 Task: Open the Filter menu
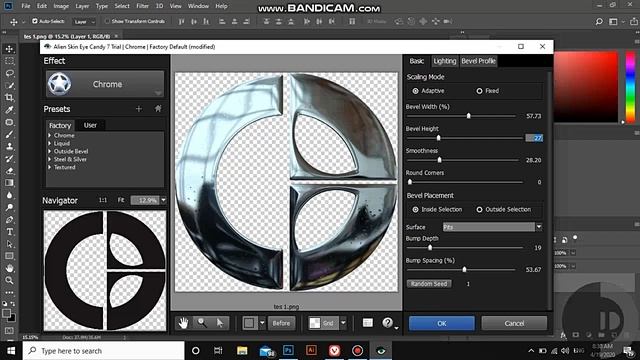pos(142,6)
